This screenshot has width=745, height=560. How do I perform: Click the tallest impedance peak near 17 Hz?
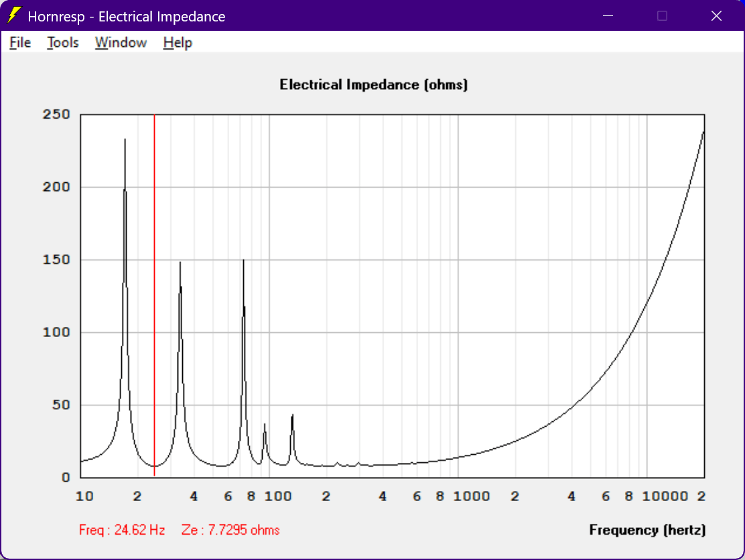pyautogui.click(x=125, y=139)
